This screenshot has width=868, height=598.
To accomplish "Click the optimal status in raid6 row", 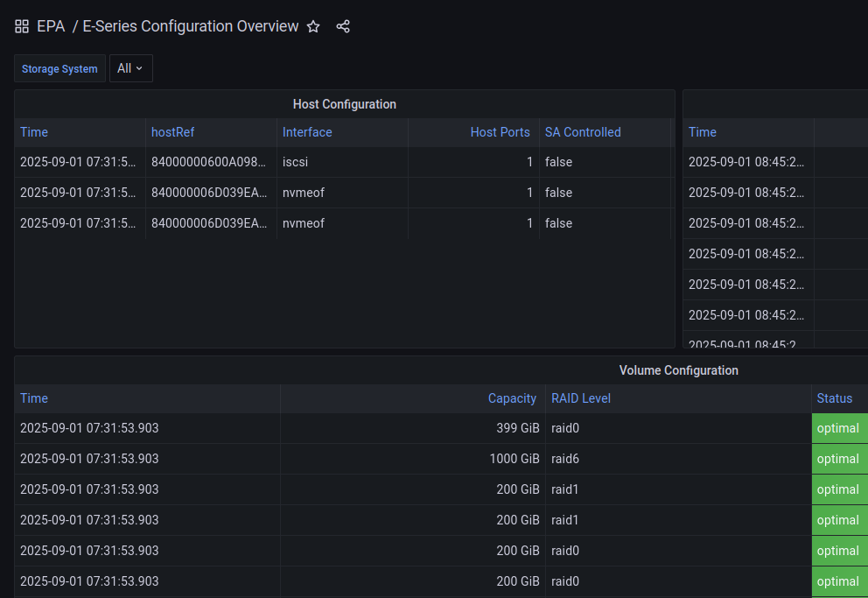I will [x=840, y=459].
